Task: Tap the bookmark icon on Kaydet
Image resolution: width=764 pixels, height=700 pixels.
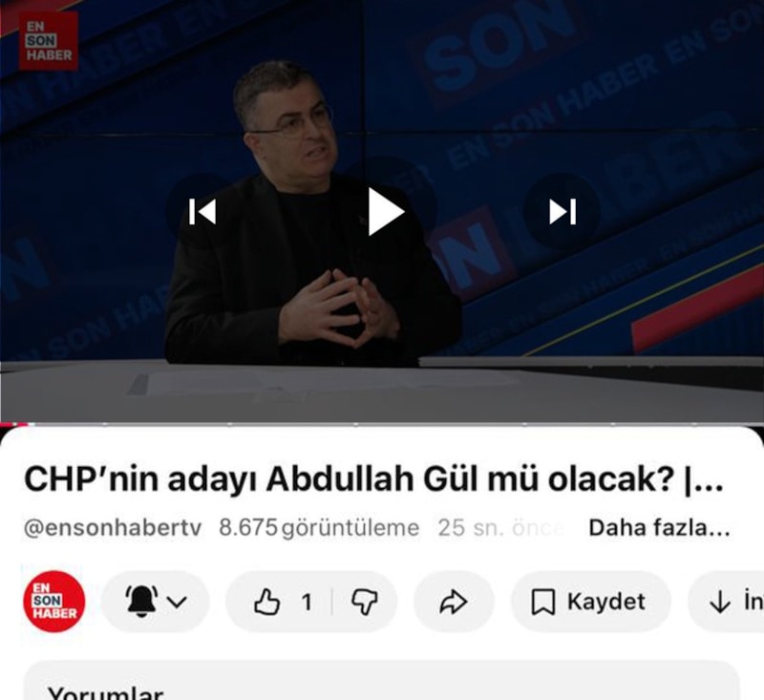Action: coord(542,603)
